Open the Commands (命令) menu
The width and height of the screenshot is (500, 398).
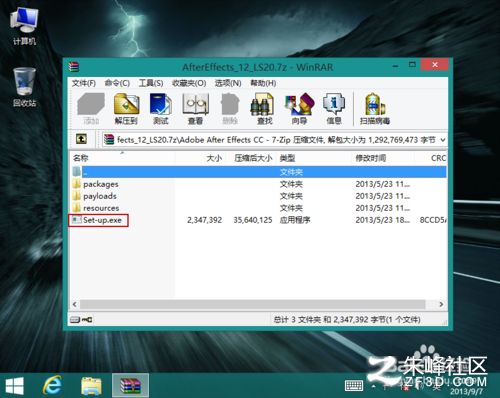click(x=117, y=83)
